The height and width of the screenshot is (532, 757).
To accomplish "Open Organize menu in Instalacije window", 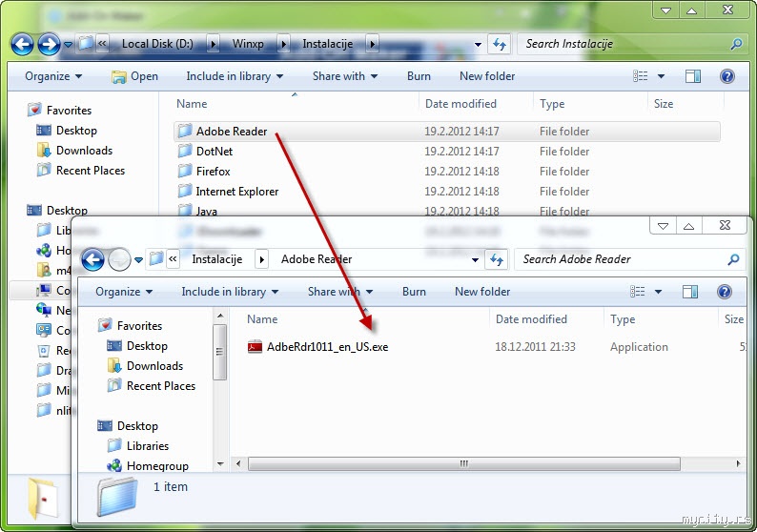I will click(x=53, y=76).
